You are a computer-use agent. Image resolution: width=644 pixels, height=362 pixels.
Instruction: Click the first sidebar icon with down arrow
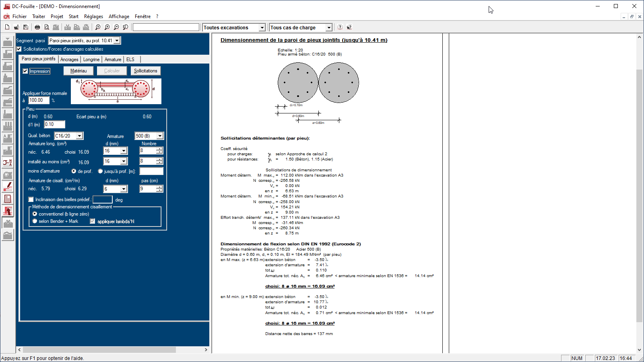tap(8, 42)
